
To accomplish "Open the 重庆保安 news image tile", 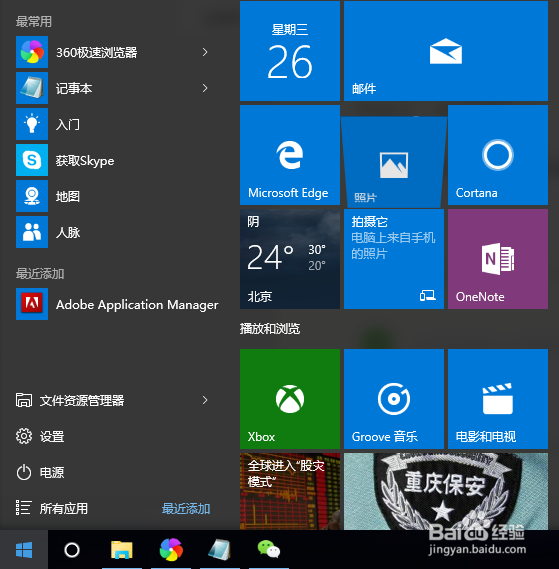I will (446, 491).
